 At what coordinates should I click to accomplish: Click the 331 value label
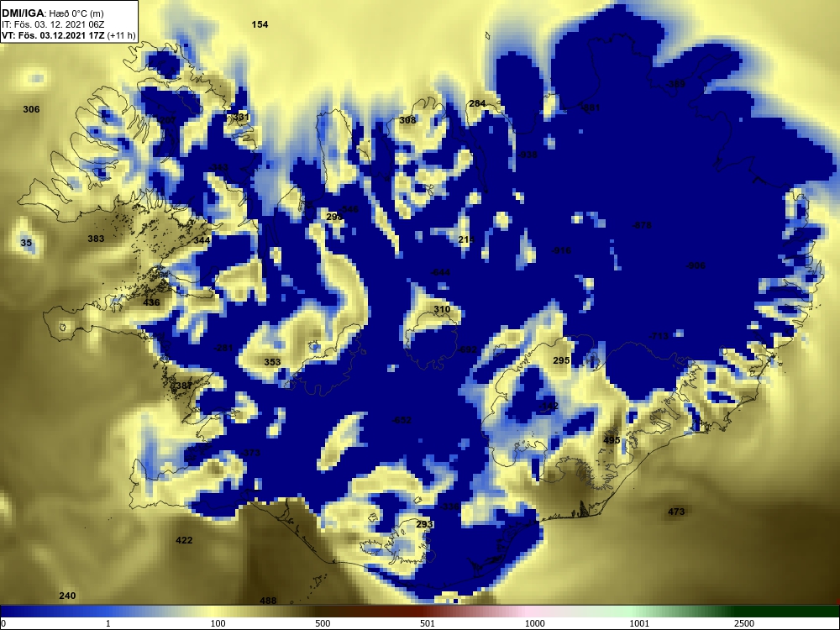click(x=240, y=117)
